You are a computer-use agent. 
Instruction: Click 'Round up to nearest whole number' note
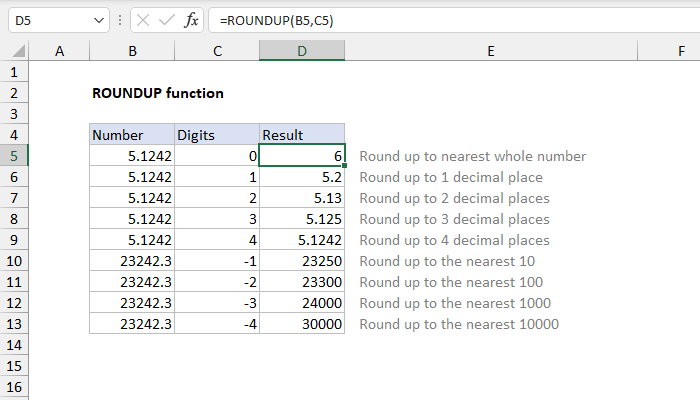[473, 156]
